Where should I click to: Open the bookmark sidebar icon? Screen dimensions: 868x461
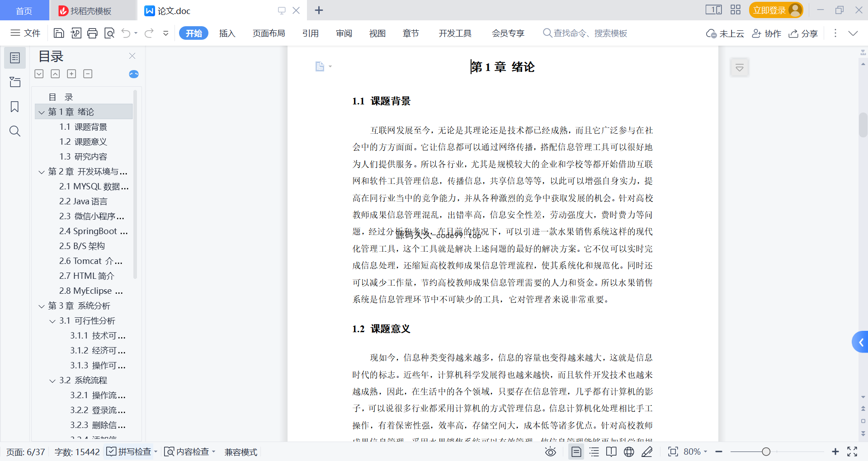tap(15, 107)
